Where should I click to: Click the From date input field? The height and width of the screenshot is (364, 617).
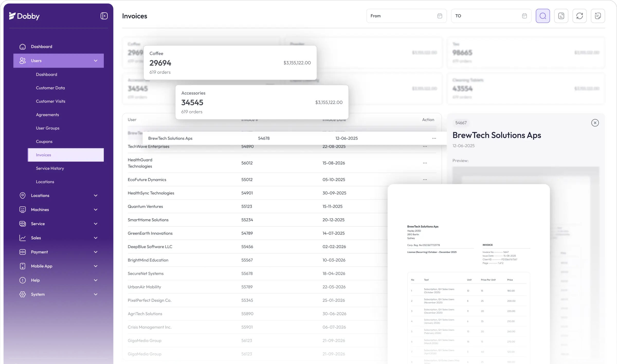[401, 16]
